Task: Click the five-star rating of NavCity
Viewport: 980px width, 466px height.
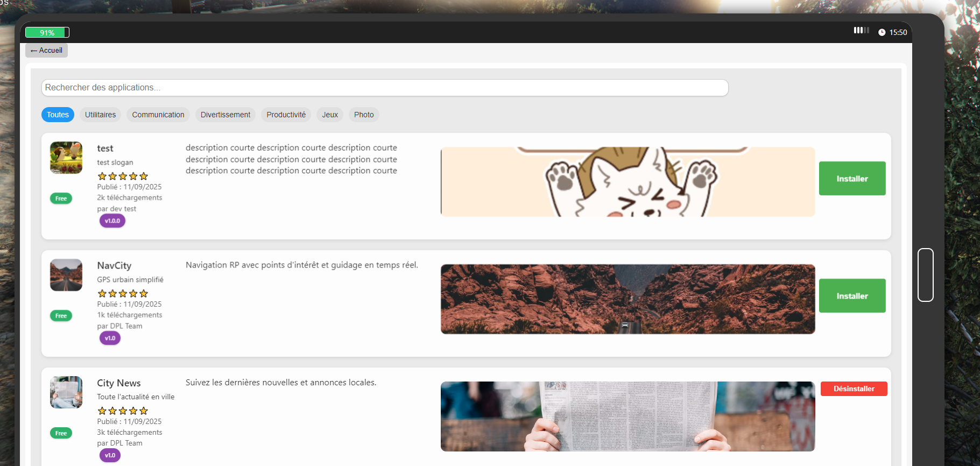Action: coord(123,294)
